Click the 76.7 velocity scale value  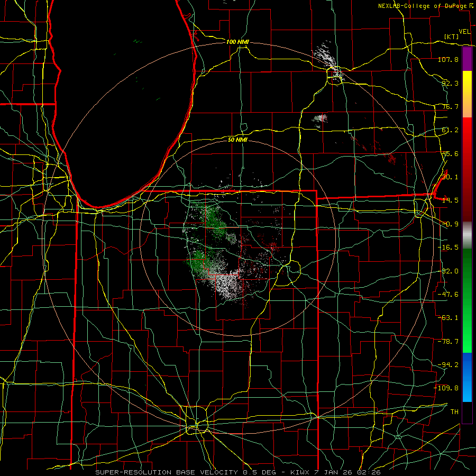[x=450, y=106]
